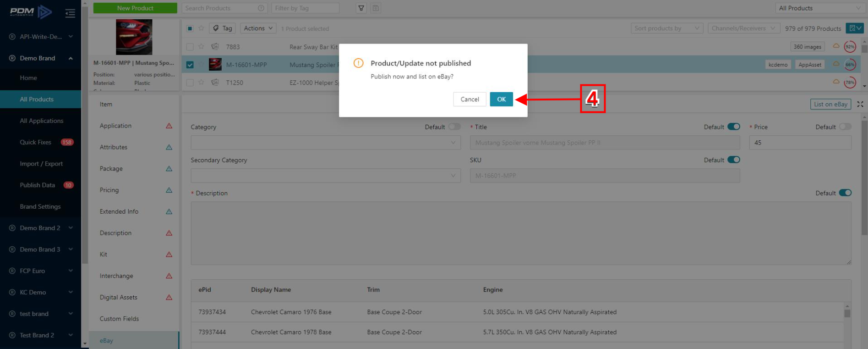This screenshot has height=349, width=868.
Task: Click the 92% completeness circle indicator
Action: click(850, 47)
